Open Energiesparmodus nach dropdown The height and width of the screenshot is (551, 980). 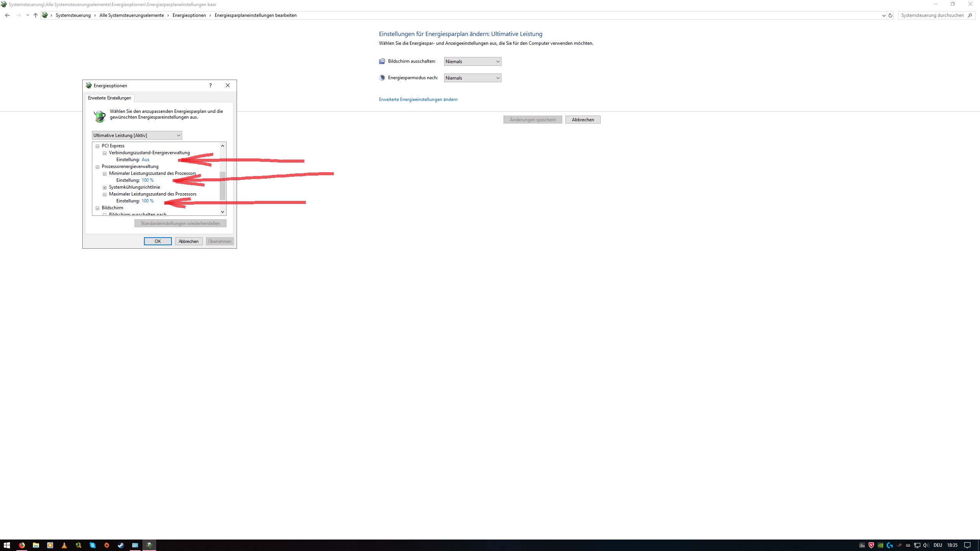tap(472, 78)
